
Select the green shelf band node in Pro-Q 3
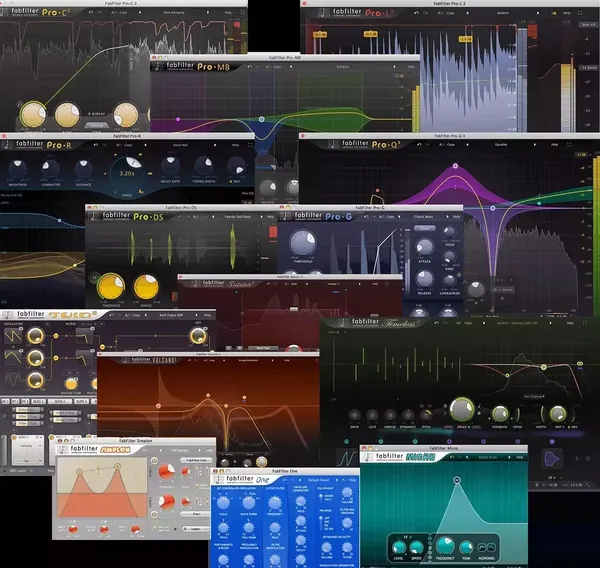pyautogui.click(x=539, y=203)
